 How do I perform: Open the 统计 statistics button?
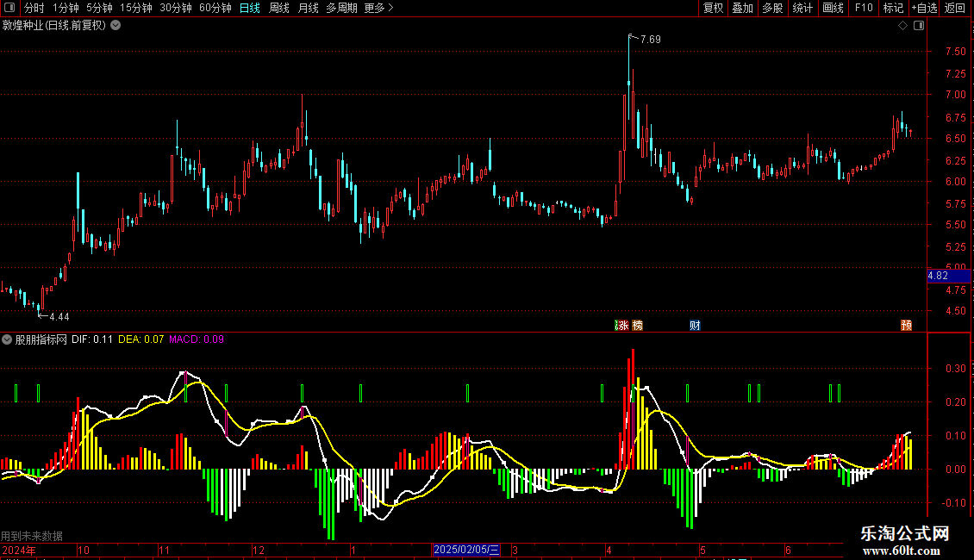click(802, 8)
